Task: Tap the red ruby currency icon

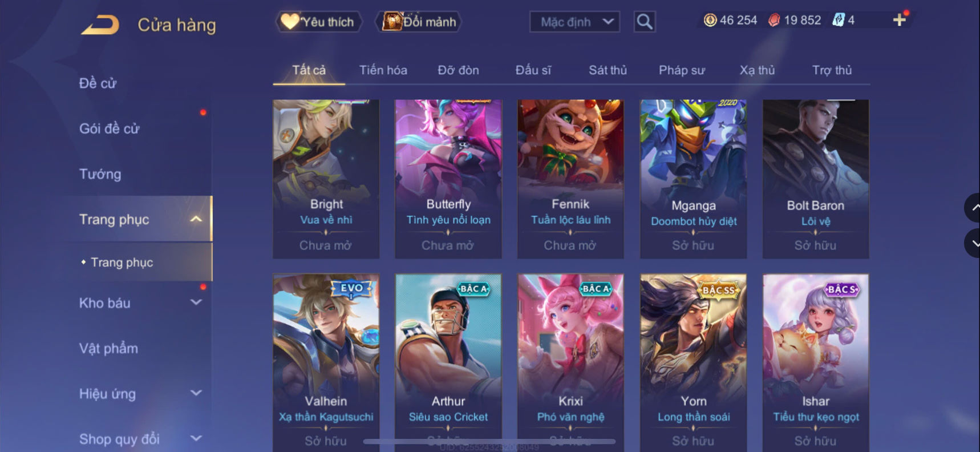Action: [x=774, y=20]
